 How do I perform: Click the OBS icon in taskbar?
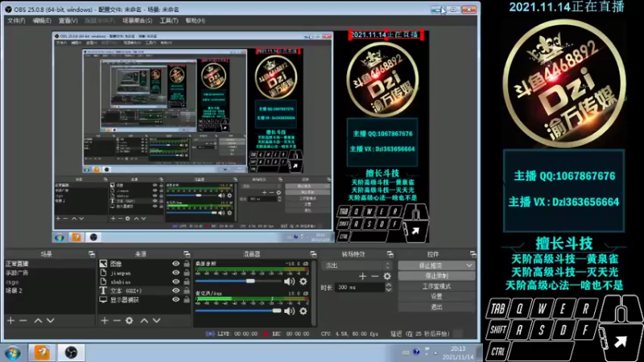[71, 352]
